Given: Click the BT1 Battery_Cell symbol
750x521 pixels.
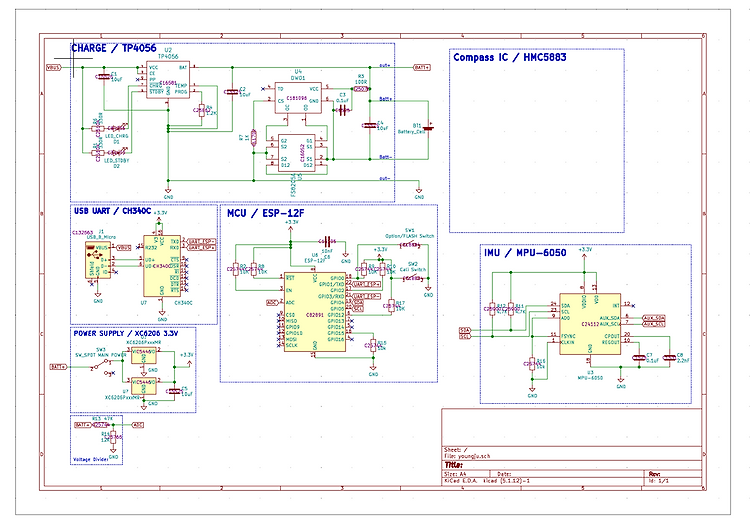Looking at the screenshot, I should pos(428,127).
